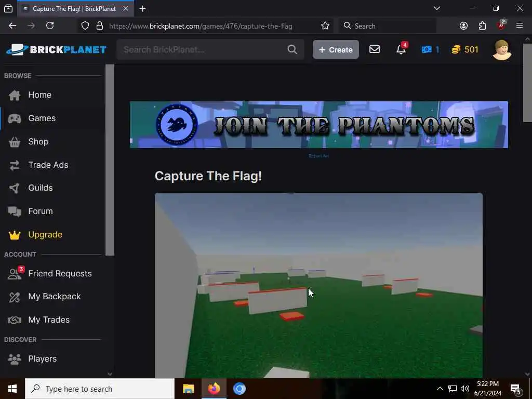The image size is (532, 399).
Task: Open the Windows notification center icon
Action: tap(516, 389)
